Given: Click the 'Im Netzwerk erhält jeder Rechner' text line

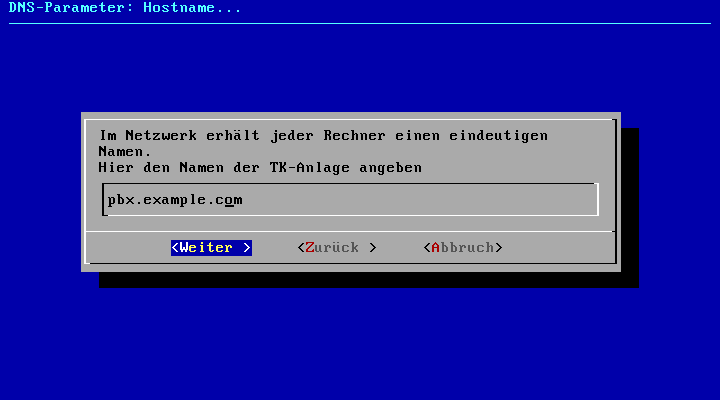Looking at the screenshot, I should 323,135.
